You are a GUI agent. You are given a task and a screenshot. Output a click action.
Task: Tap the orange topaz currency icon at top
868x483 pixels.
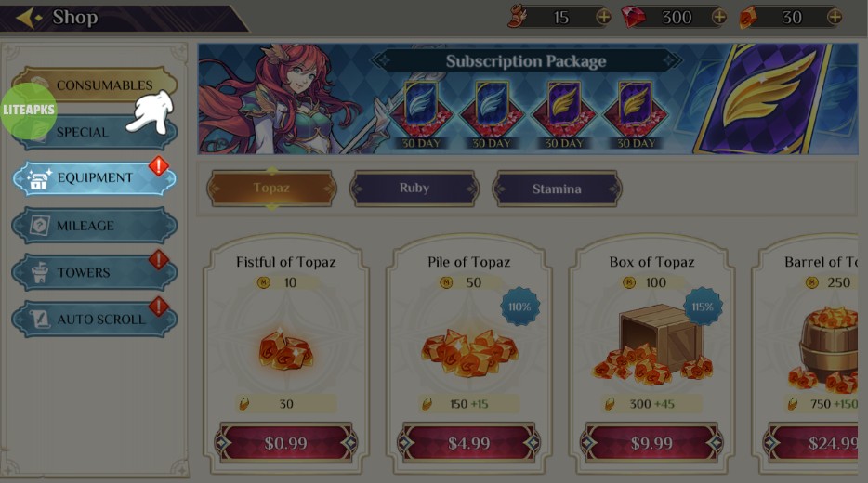[748, 18]
